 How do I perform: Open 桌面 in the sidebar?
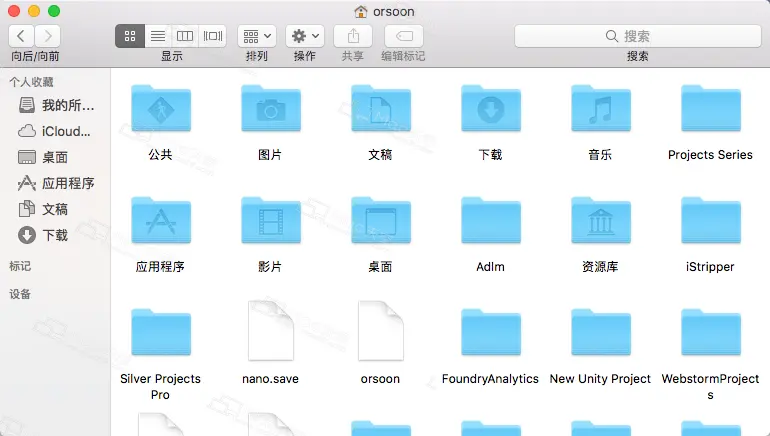pos(55,157)
